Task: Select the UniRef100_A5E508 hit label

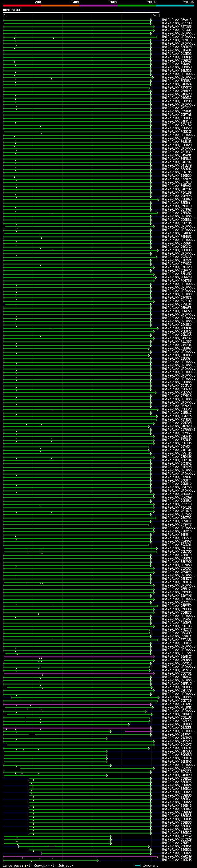Action: 177,393
